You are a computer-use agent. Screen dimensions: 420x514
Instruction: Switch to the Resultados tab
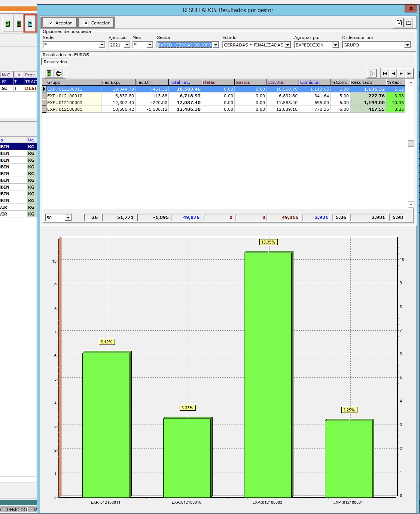(55, 62)
